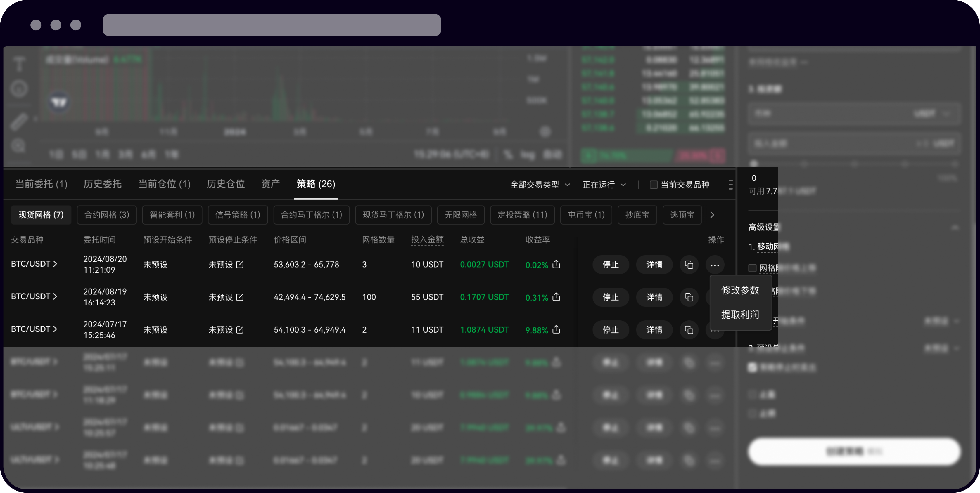This screenshot has width=980, height=493.
Task: Click the arrow to show more strategy categories
Action: pos(712,215)
